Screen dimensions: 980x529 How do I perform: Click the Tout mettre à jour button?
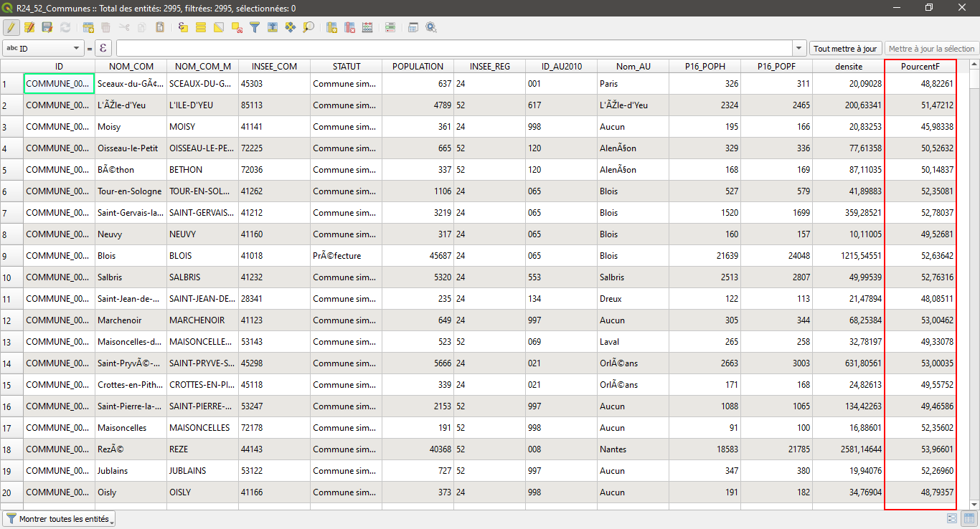(845, 49)
